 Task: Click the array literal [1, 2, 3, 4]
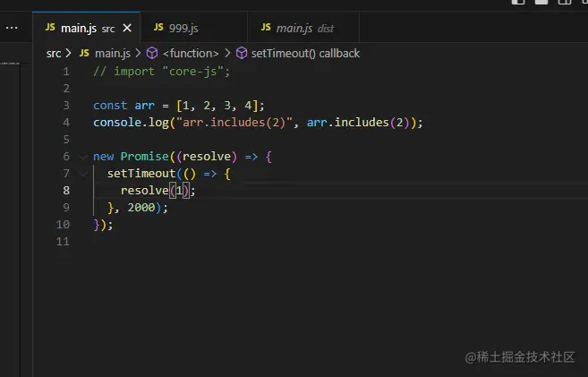(x=217, y=106)
